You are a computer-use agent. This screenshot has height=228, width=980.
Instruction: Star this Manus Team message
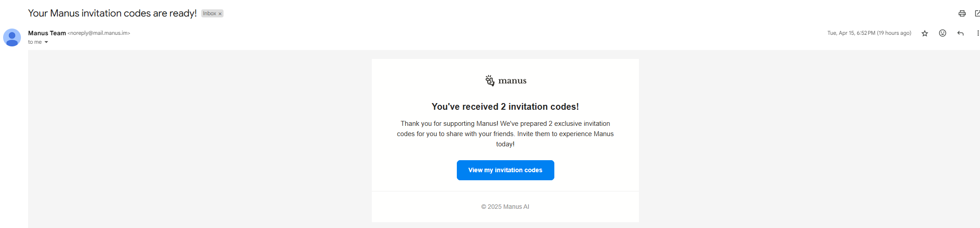coord(925,33)
